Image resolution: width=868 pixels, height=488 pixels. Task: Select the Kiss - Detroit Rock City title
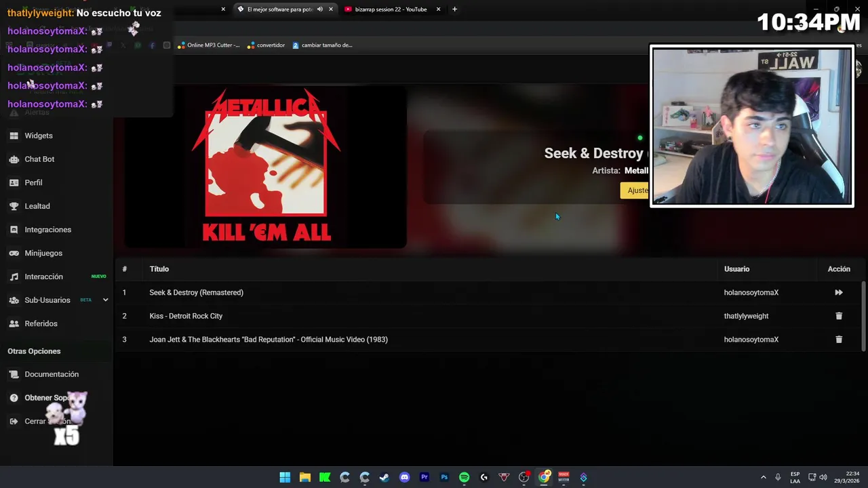click(186, 316)
